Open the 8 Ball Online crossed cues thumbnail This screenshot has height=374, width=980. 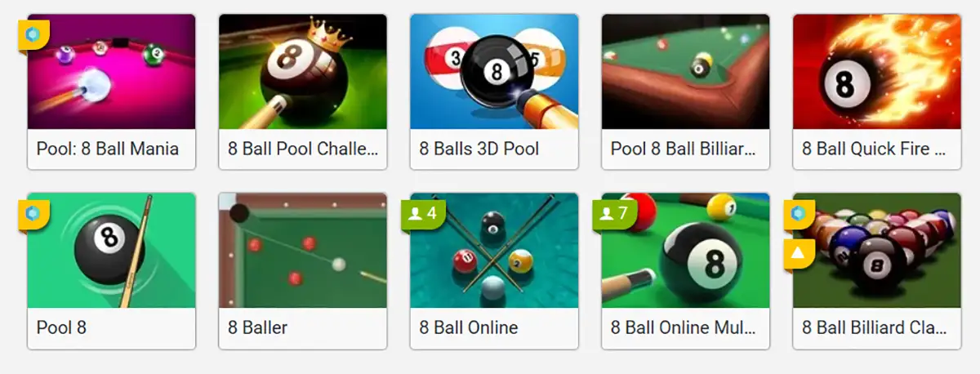pos(494,251)
